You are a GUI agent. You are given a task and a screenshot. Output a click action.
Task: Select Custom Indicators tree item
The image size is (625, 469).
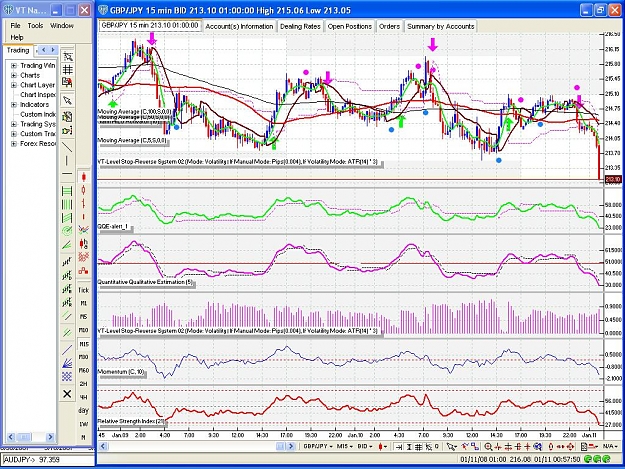point(38,114)
